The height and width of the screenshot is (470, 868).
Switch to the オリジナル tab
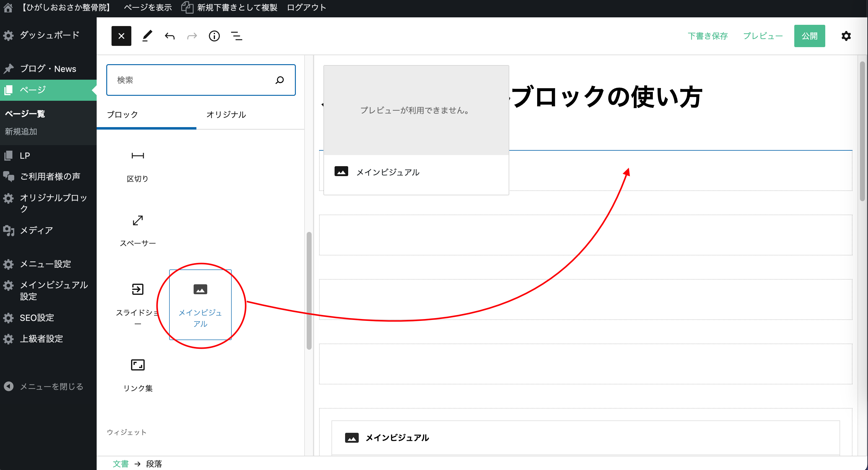[226, 115]
